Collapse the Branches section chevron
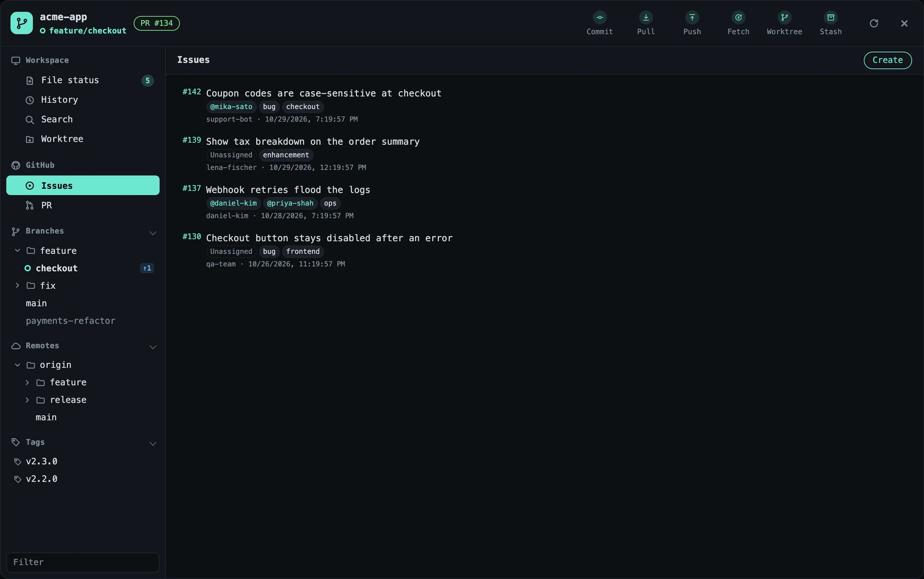The width and height of the screenshot is (924, 579). click(x=153, y=233)
